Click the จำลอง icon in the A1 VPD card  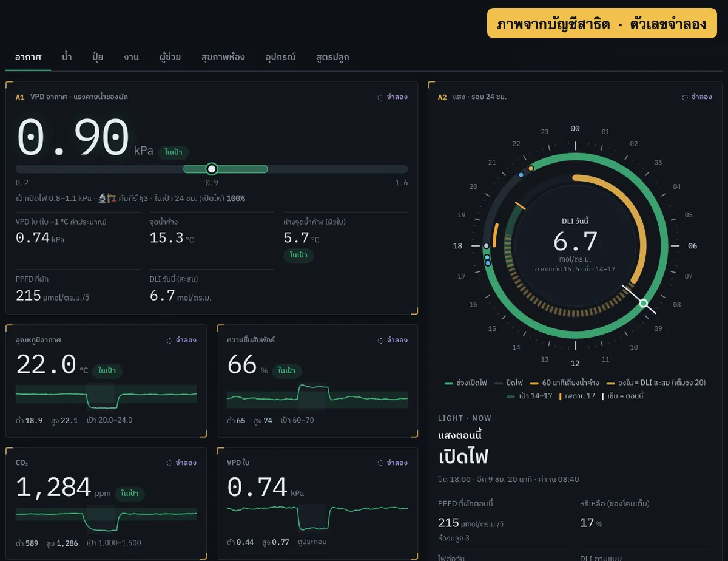click(x=380, y=97)
